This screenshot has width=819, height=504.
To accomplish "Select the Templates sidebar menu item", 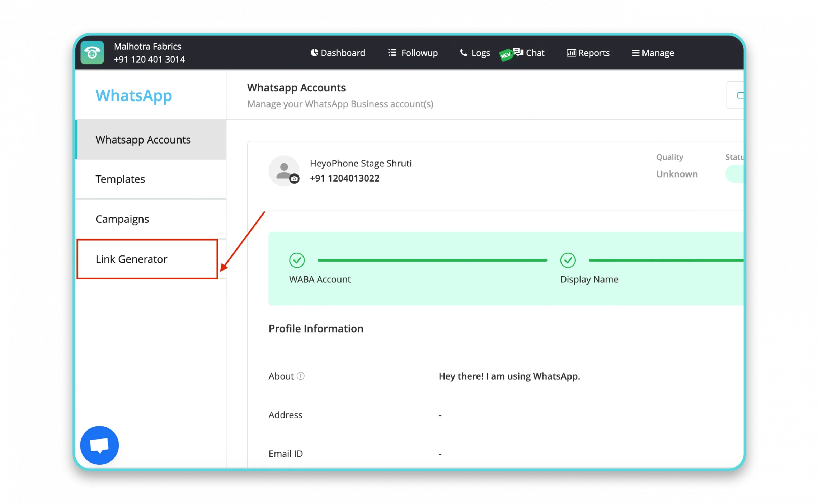I will pyautogui.click(x=121, y=179).
